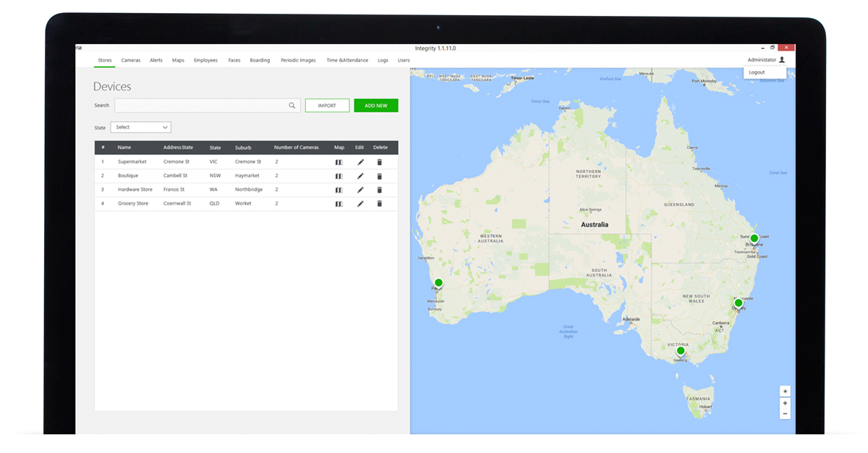Zoom out on the map
The width and height of the screenshot is (868, 453).
pyautogui.click(x=785, y=414)
